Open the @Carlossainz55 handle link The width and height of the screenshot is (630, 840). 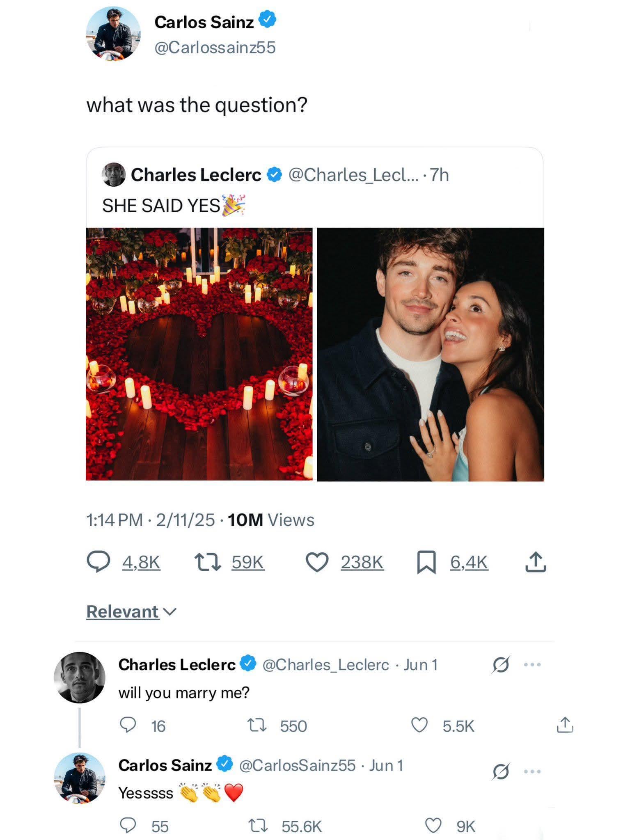(x=215, y=48)
